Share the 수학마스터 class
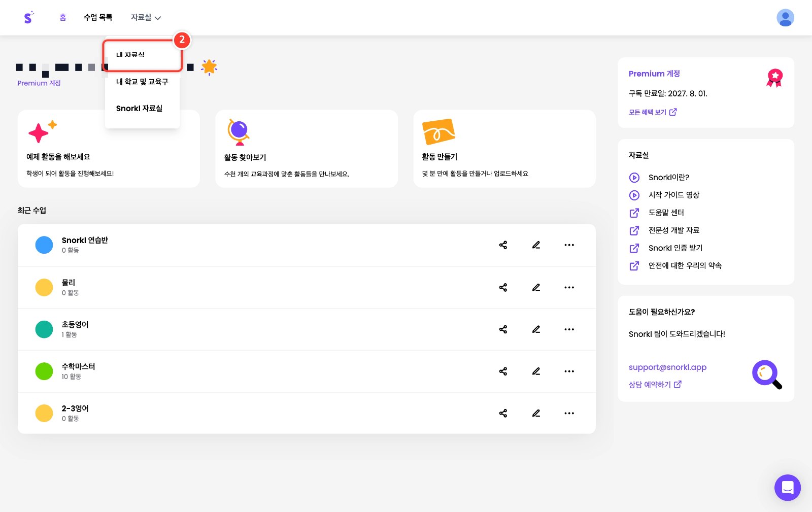 coord(503,371)
